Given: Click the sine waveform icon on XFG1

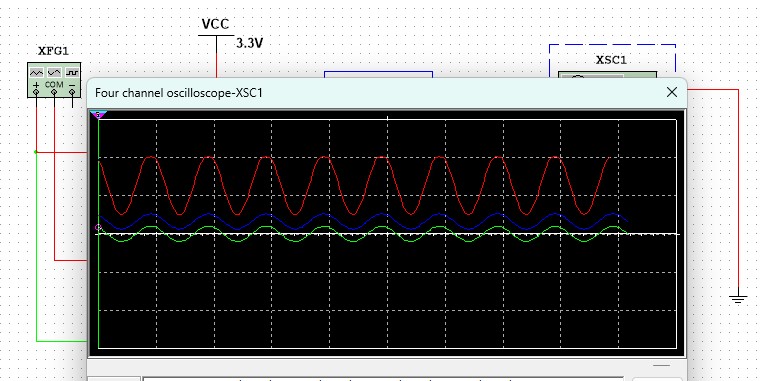Looking at the screenshot, I should pos(54,72).
